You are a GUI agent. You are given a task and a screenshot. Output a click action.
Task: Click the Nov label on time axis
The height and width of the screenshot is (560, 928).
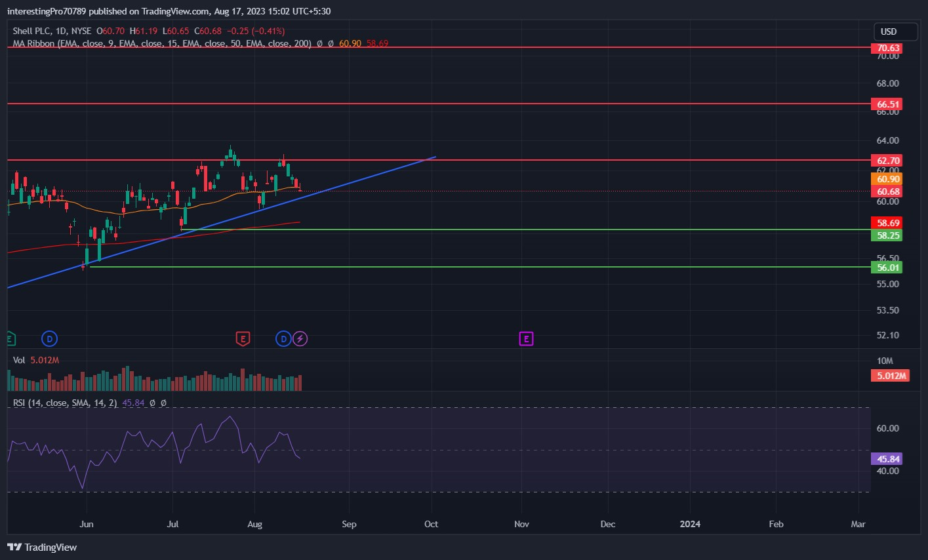pos(522,524)
